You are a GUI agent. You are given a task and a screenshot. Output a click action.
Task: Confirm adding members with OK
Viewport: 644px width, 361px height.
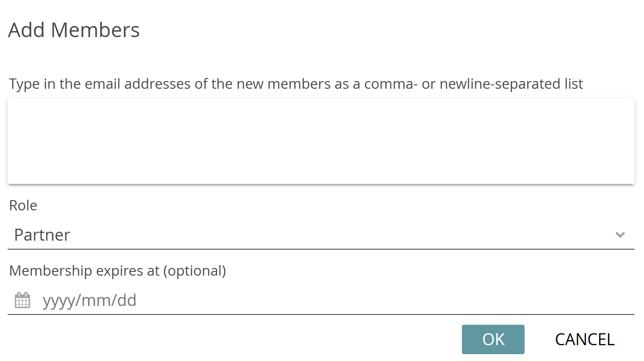pos(493,339)
